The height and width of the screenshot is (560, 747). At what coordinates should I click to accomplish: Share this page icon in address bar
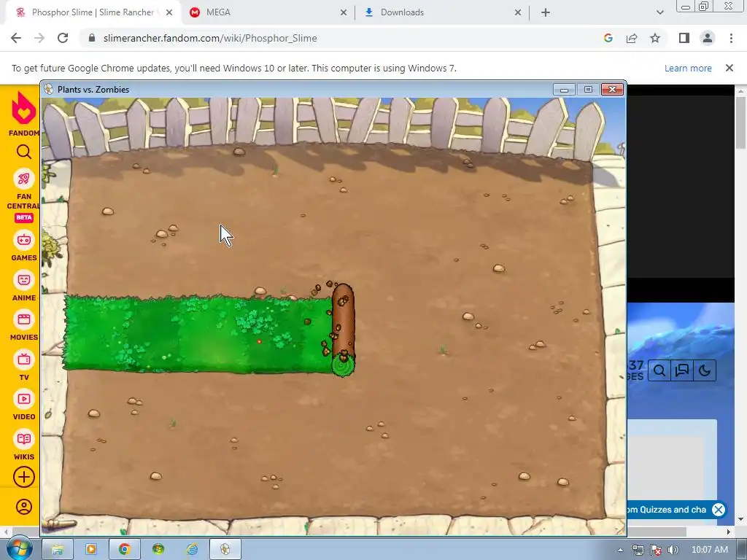(x=632, y=38)
